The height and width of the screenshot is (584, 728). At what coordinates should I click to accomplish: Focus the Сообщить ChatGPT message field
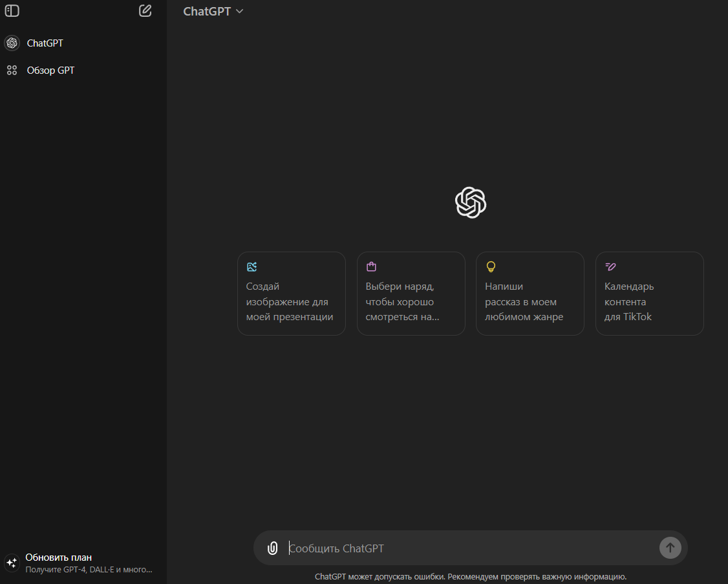[470, 548]
